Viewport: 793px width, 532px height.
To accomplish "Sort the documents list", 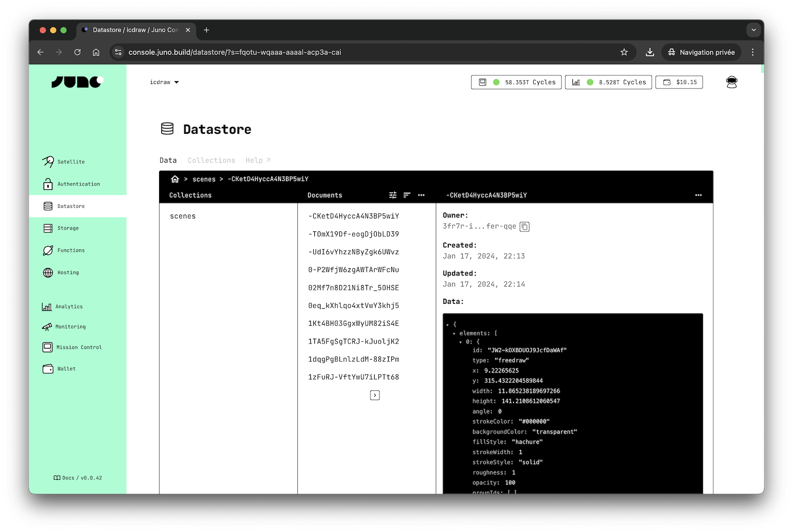I will coord(407,195).
